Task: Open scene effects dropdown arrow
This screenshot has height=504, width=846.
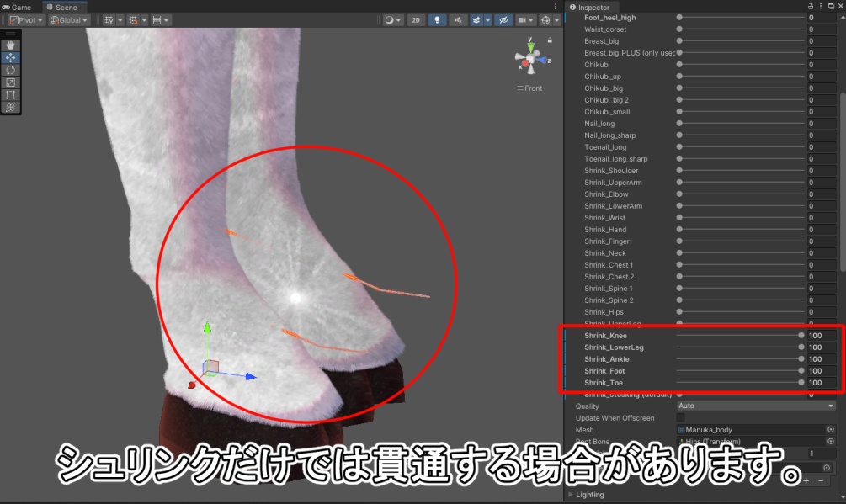Action: [x=487, y=20]
